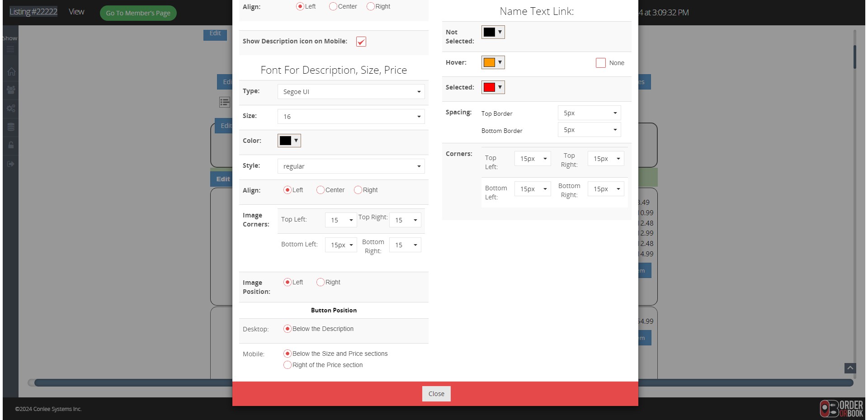The image size is (868, 420).
Task: Go to the Home sidebar icon
Action: point(11,71)
